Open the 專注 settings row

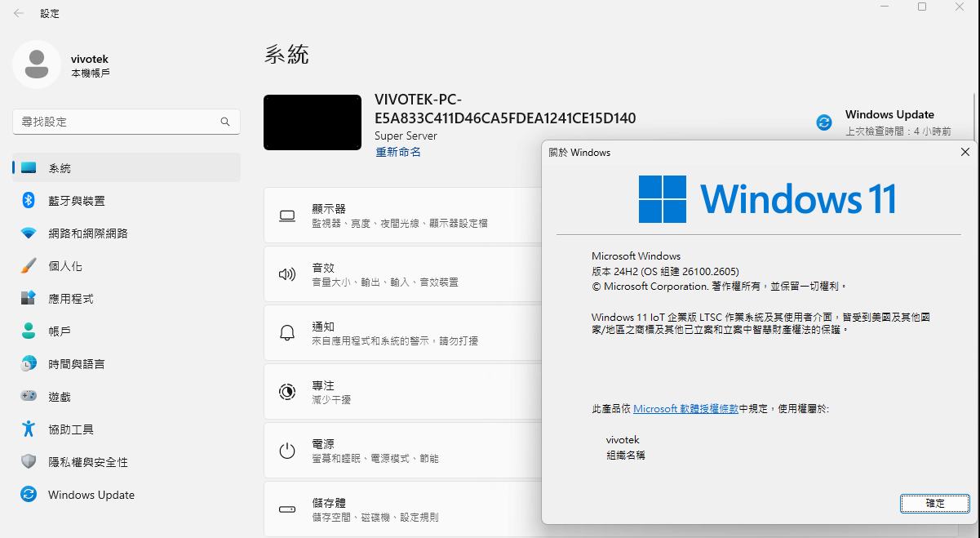(x=403, y=392)
